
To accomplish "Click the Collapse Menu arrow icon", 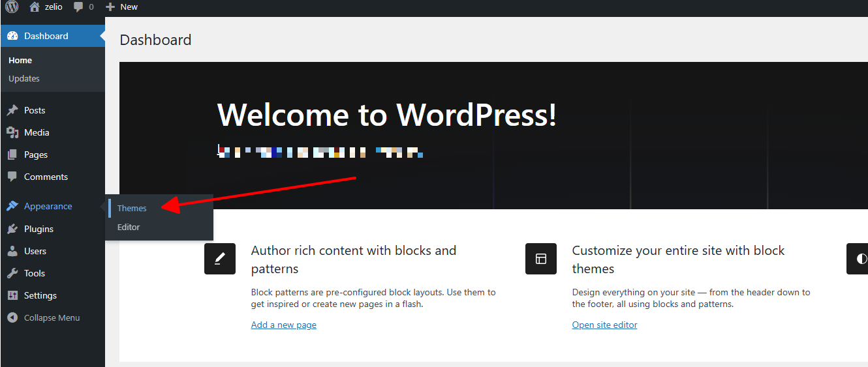I will click(12, 317).
